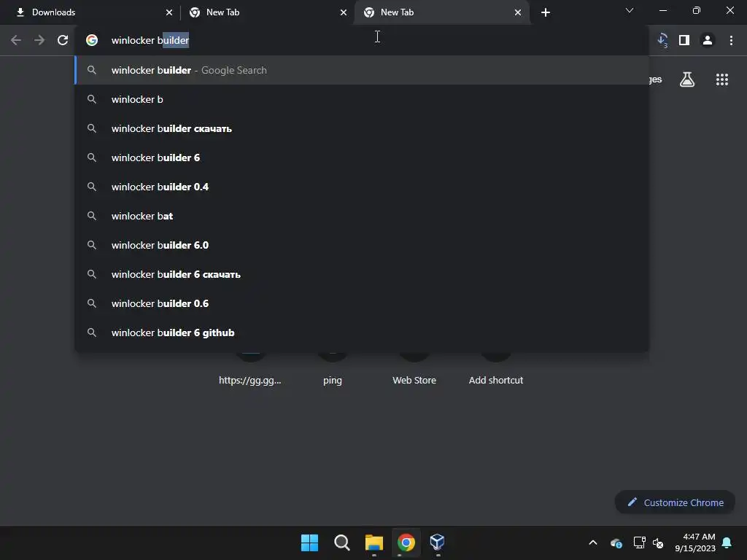Click the Customize Chrome button

click(x=675, y=502)
